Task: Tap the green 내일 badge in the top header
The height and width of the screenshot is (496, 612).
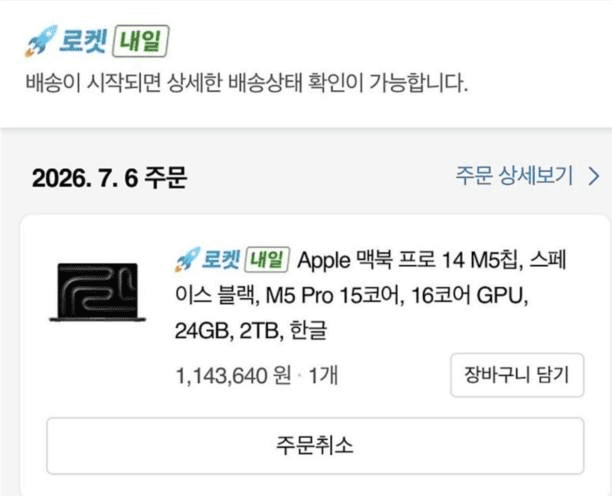Action: coord(141,41)
